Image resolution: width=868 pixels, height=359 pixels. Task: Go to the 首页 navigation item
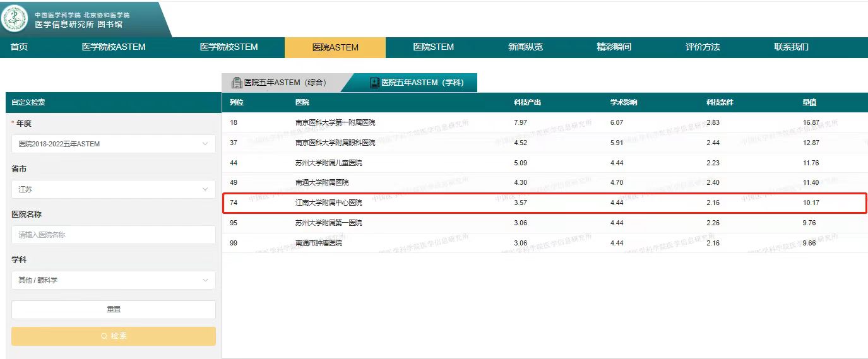(x=20, y=47)
